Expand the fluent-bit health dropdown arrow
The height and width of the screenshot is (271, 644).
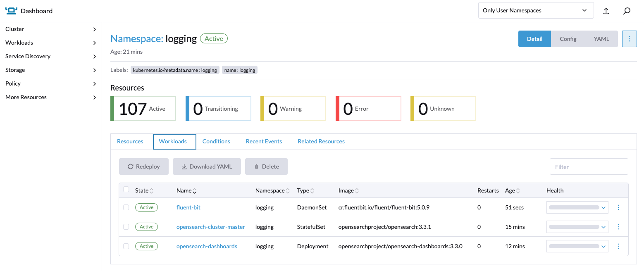pos(604,207)
